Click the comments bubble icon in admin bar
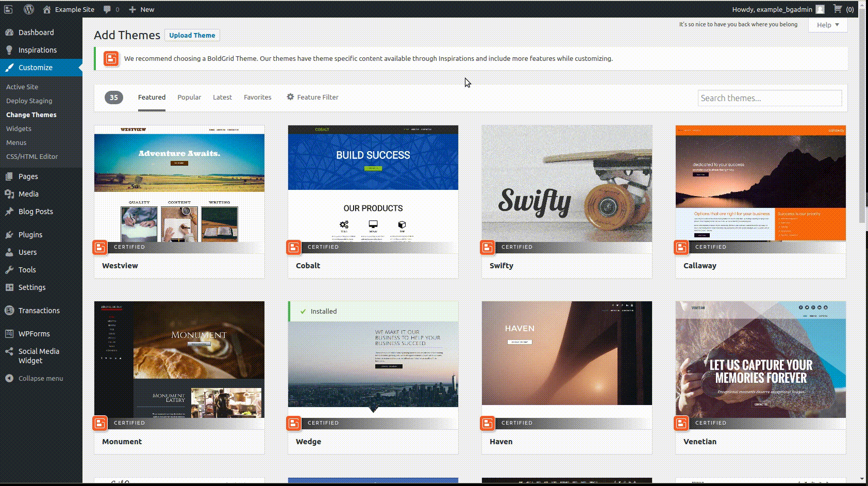 [x=107, y=9]
